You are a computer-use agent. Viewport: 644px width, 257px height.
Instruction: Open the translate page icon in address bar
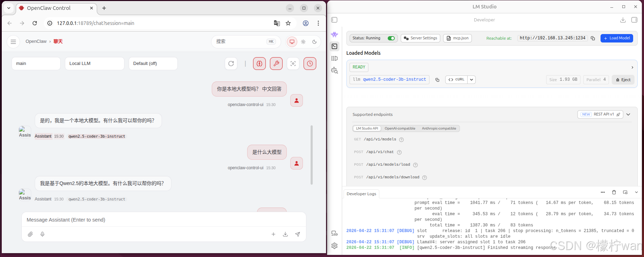(x=277, y=23)
